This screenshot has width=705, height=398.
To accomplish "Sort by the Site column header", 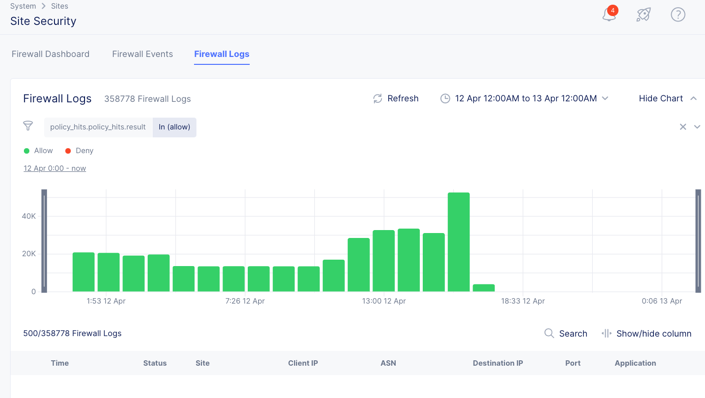I will coord(202,363).
